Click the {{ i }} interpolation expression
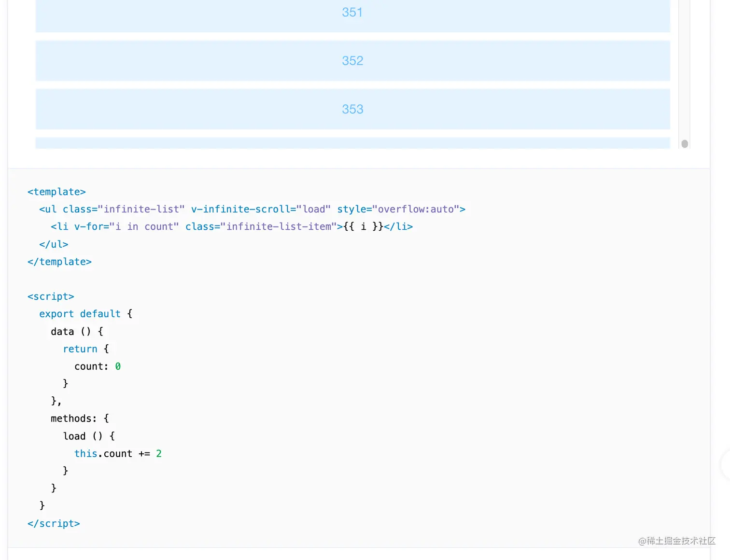Image resolution: width=730 pixels, height=560 pixels. click(x=363, y=226)
